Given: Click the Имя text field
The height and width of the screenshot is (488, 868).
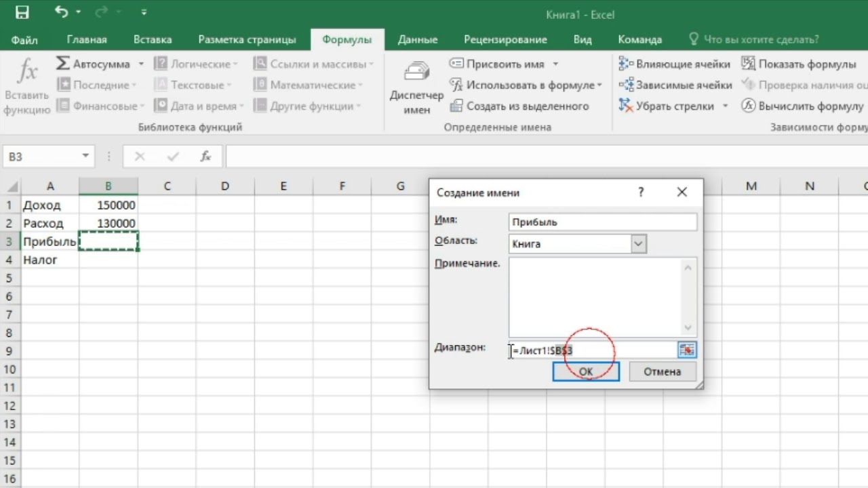Looking at the screenshot, I should pyautogui.click(x=603, y=222).
